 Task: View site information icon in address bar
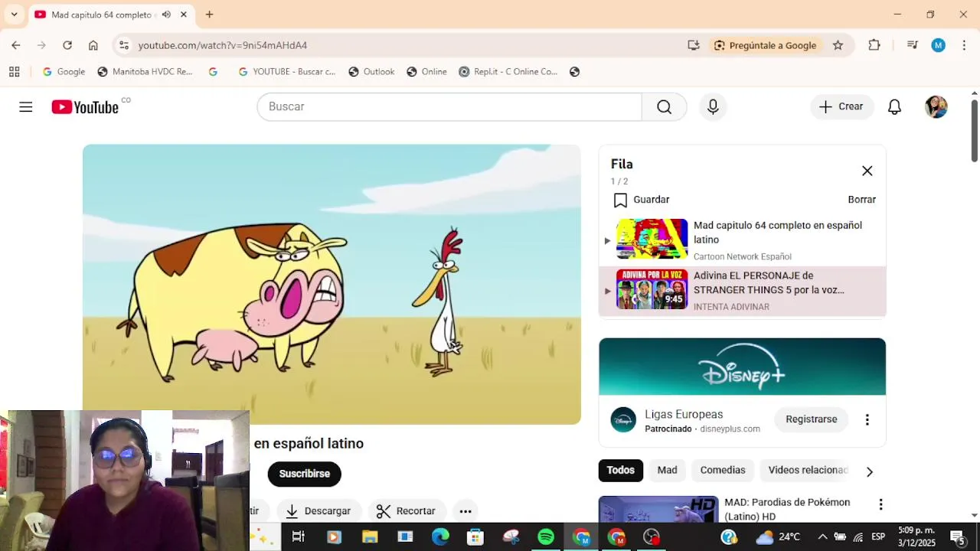pos(124,45)
